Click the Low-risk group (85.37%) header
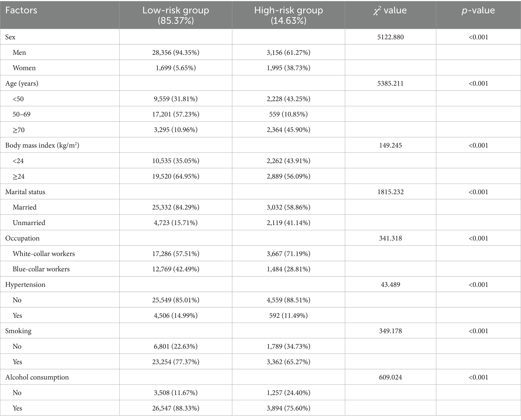 (x=176, y=15)
